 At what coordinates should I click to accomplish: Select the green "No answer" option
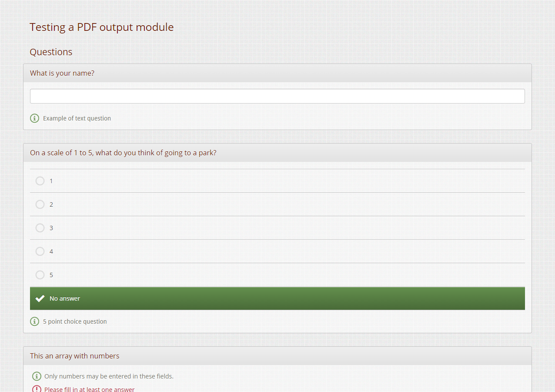(277, 298)
